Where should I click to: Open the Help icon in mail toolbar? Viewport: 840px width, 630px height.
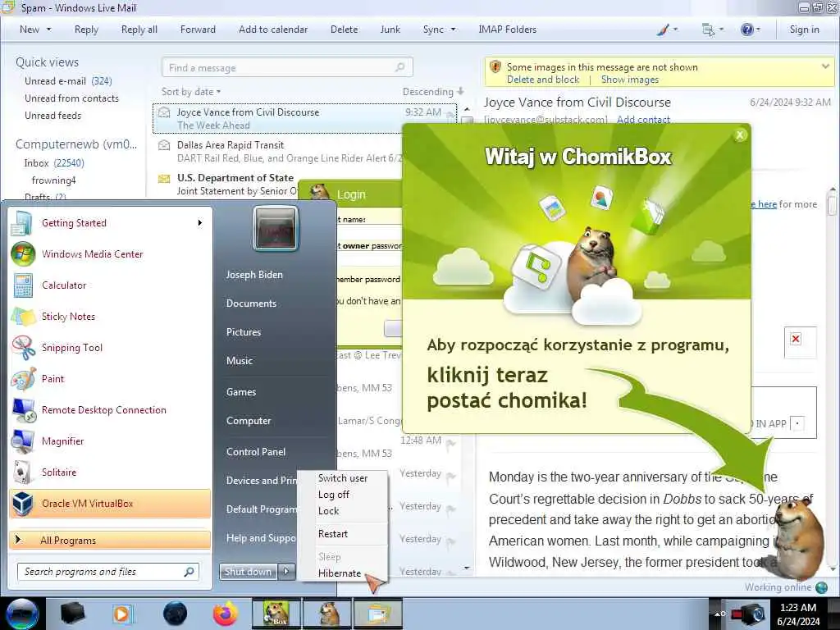746,30
